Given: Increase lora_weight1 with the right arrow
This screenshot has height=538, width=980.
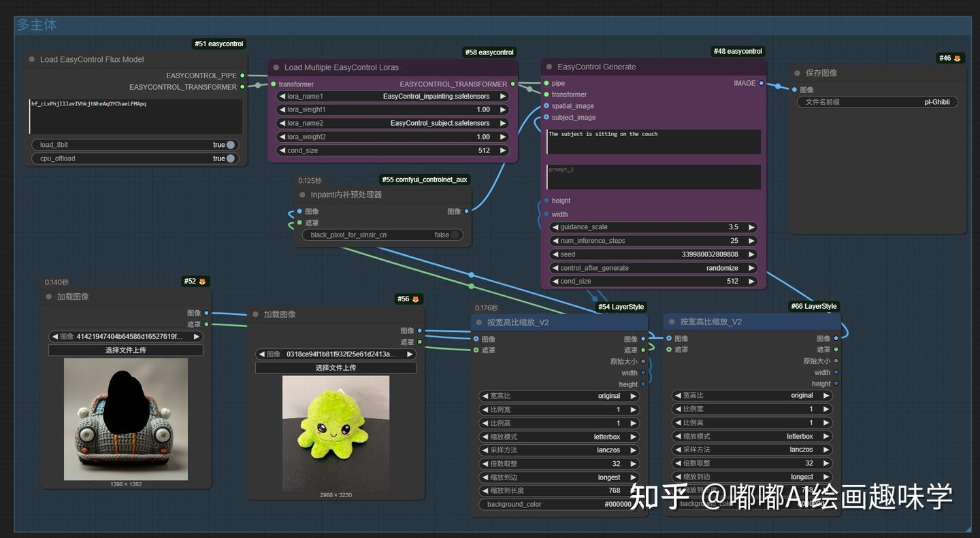Looking at the screenshot, I should pos(504,110).
